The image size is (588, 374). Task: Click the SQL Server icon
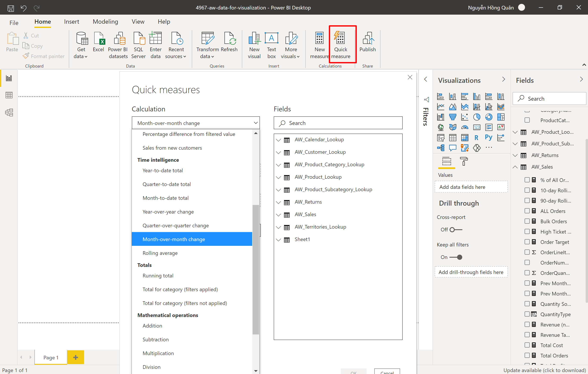click(x=138, y=45)
